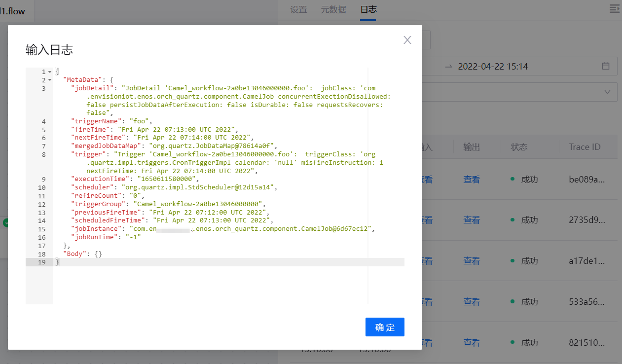Click the 确定 button
Viewport: 622px width, 364px height.
coord(385,327)
